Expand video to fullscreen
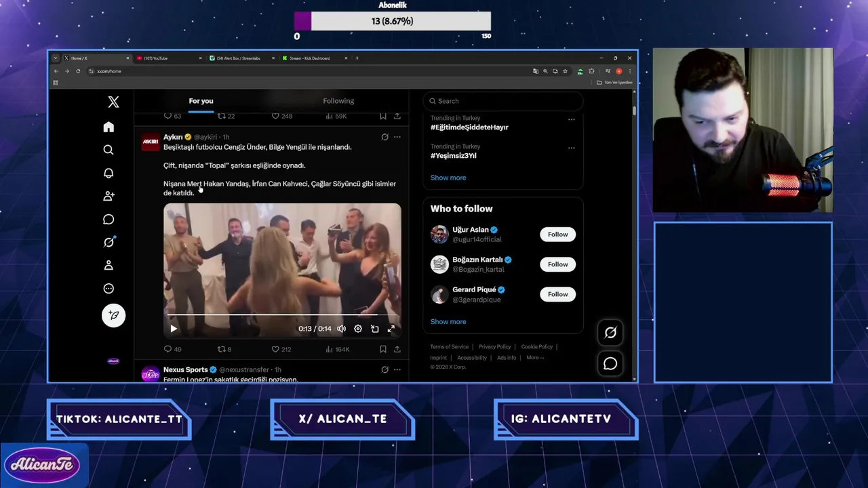This screenshot has height=488, width=868. coord(391,329)
